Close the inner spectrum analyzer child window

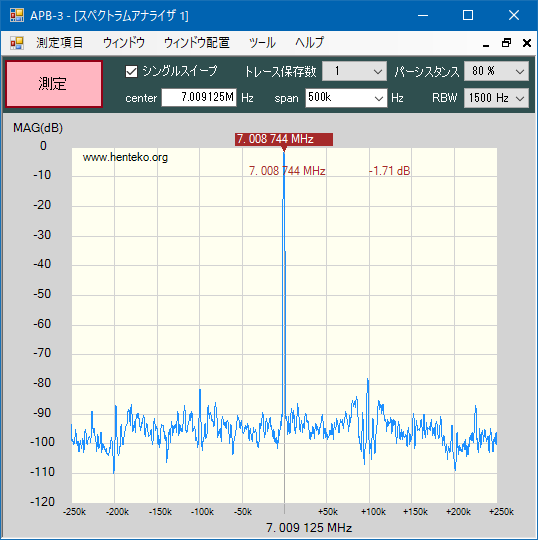[x=527, y=43]
